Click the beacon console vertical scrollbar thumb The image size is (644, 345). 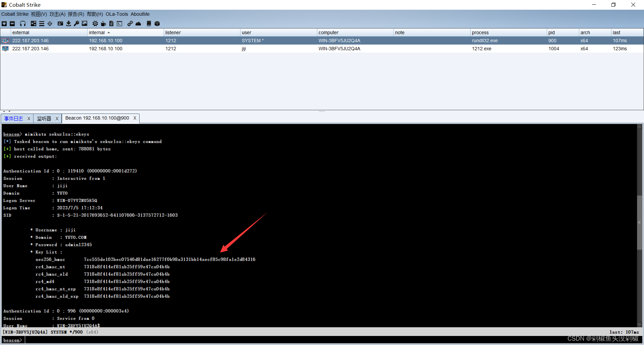coord(640,222)
